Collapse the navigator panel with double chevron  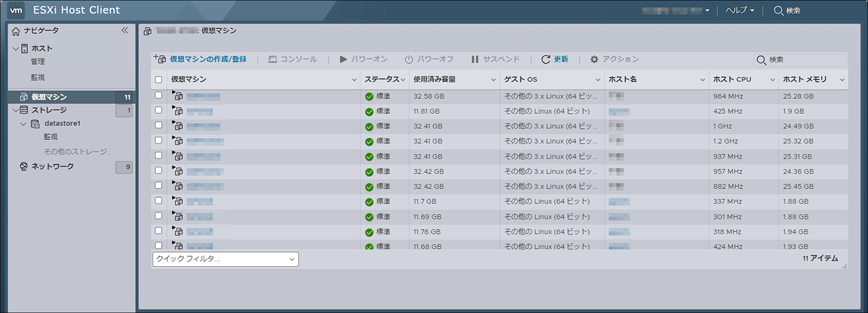[124, 30]
